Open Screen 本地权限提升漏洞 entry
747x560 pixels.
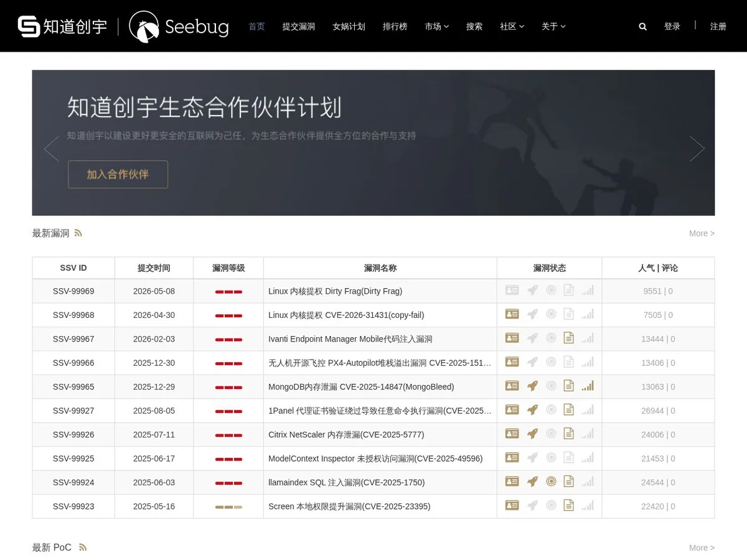[x=349, y=506]
